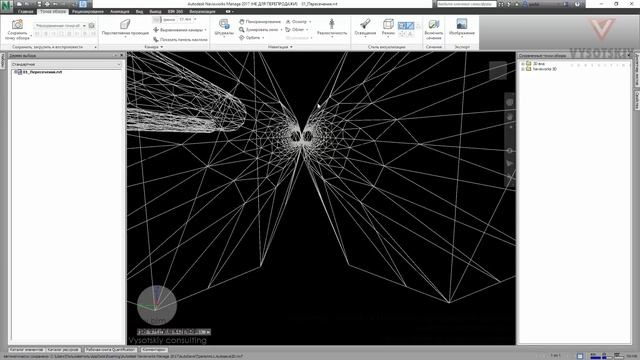Screen dimensions: 640x360
Task: Click navigation bar walk icon in viewport
Action: pos(510,164)
